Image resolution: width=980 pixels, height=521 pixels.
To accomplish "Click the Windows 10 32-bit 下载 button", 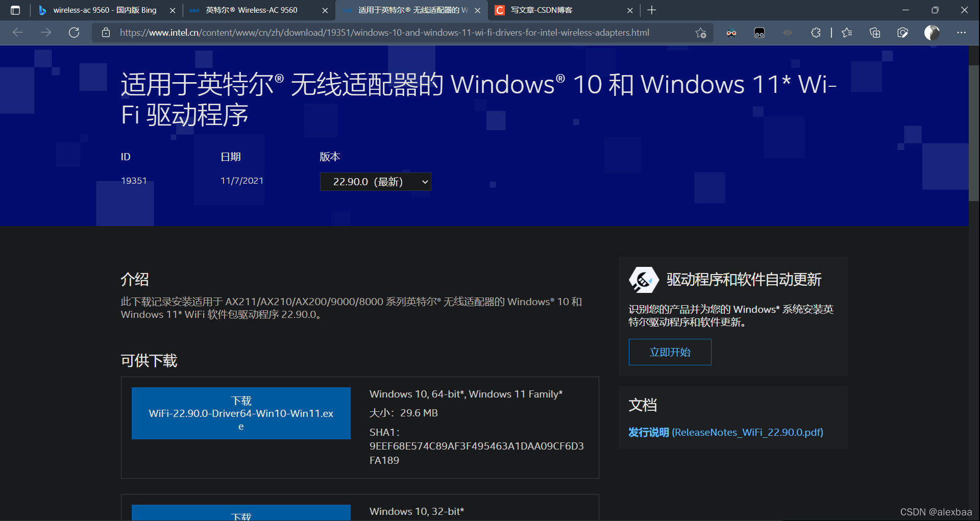I will [241, 513].
